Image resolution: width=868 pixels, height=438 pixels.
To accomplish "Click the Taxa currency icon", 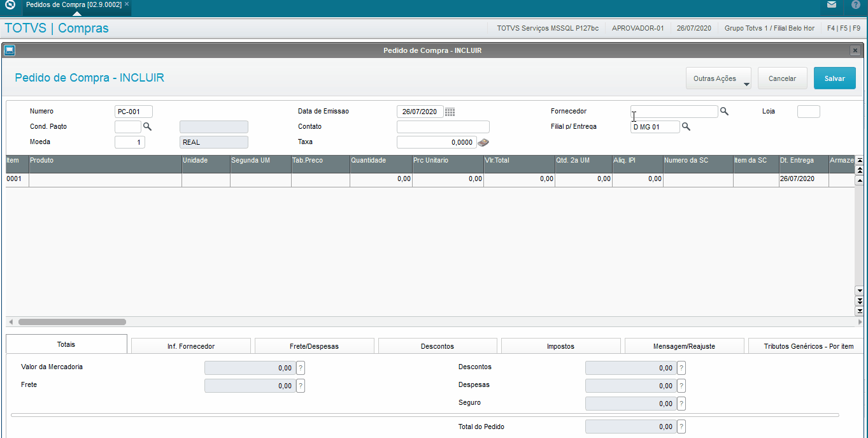I will pos(483,142).
